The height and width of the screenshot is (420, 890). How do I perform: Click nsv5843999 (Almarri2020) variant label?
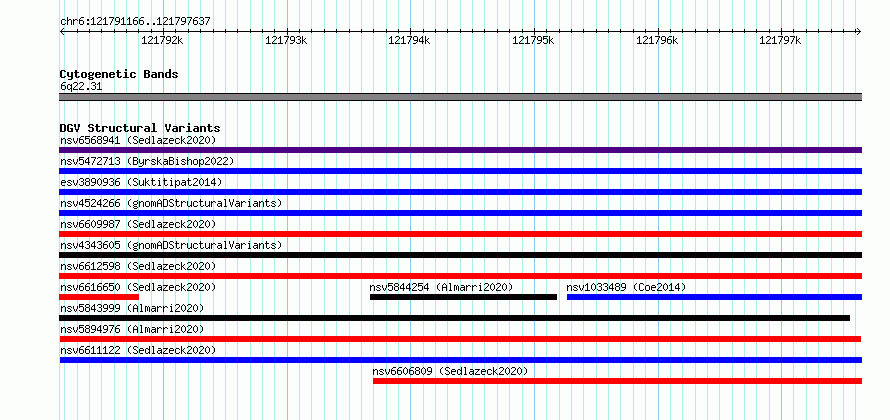point(132,308)
